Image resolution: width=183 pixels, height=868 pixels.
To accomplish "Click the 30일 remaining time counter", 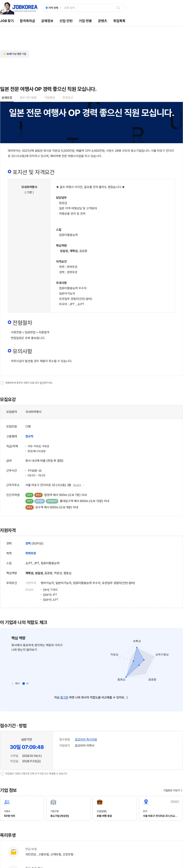I will pos(27,747).
